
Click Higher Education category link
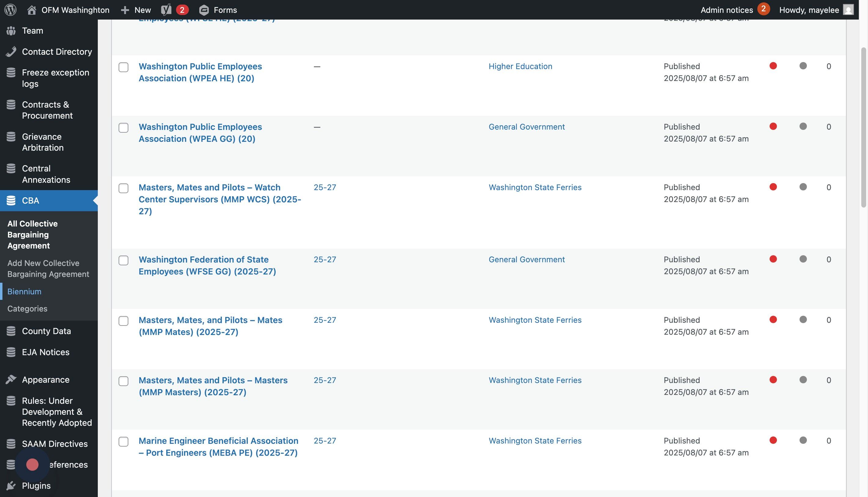(520, 66)
